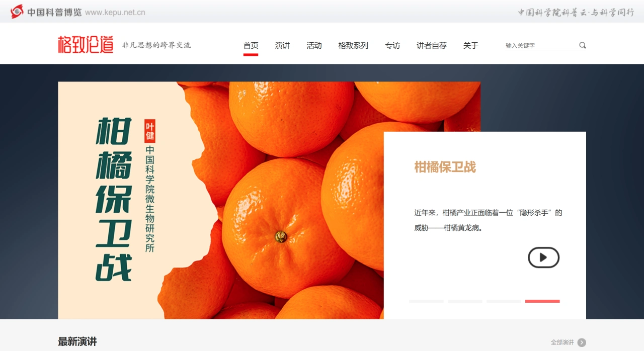
Task: Click the arrow icon beside 全部演讲
Action: pos(582,342)
